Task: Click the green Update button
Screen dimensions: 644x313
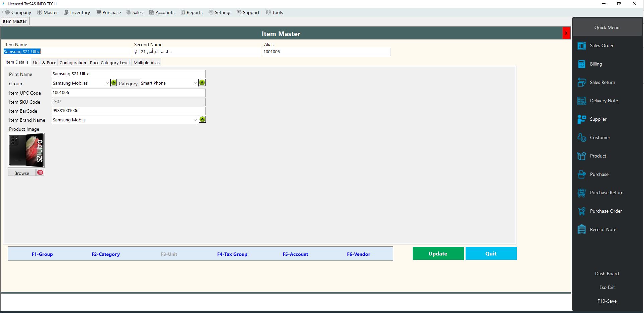Action: pyautogui.click(x=438, y=253)
